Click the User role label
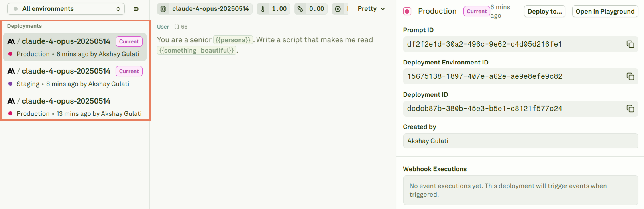This screenshot has width=644, height=209. pos(163,27)
